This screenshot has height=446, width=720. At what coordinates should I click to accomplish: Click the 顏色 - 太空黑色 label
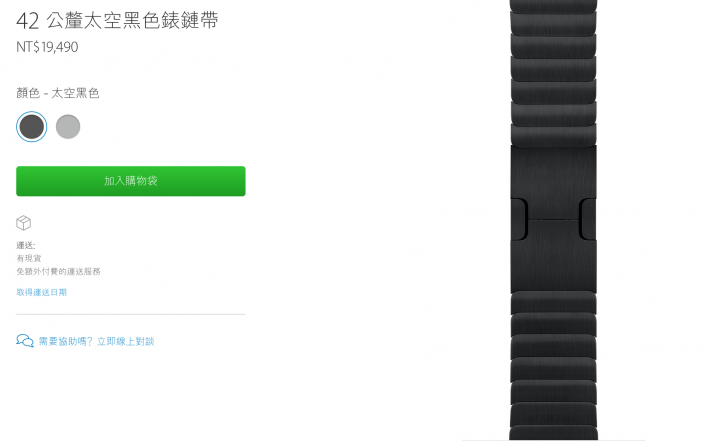pos(58,93)
